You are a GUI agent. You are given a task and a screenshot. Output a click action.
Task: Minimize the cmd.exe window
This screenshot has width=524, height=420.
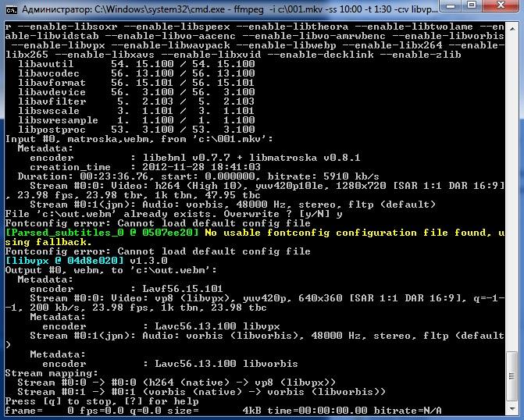coord(451,5)
